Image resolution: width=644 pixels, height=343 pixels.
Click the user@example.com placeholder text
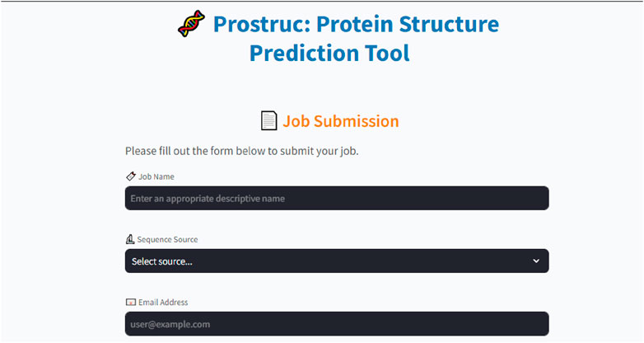tap(170, 325)
